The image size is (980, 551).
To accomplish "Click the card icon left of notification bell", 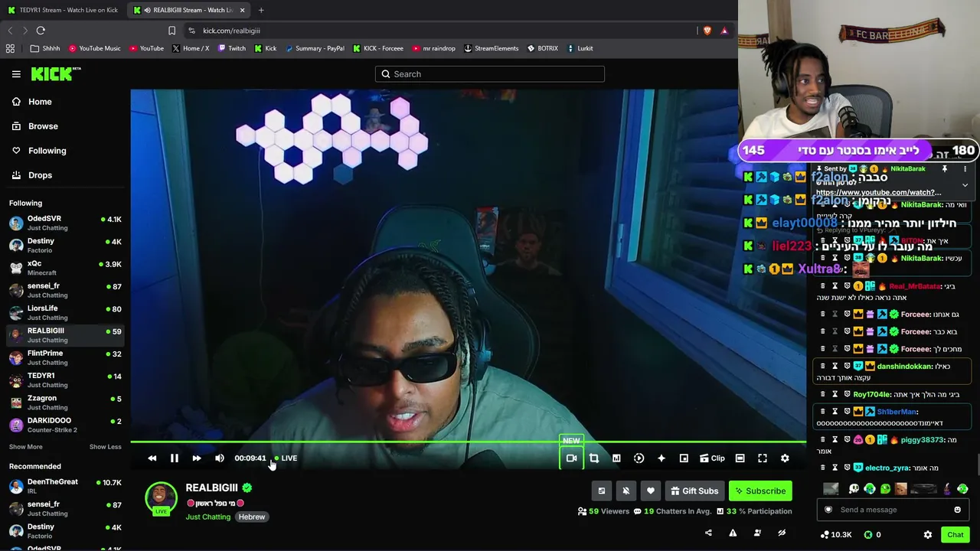I will click(x=601, y=491).
